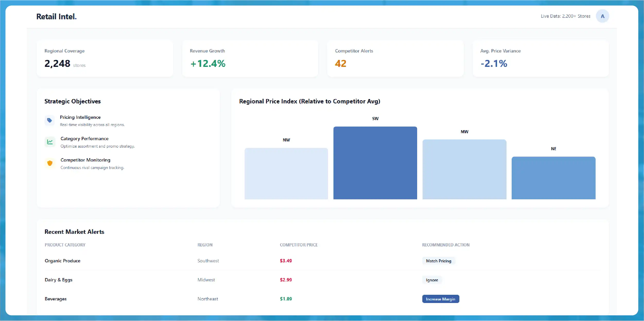Click the COMPETITOR PRICE column header

pyautogui.click(x=299, y=245)
